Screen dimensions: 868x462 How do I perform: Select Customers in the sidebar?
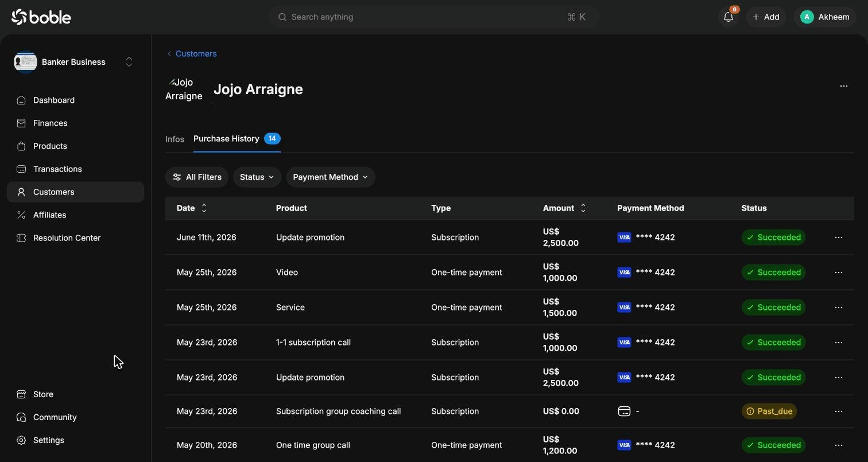pos(75,192)
